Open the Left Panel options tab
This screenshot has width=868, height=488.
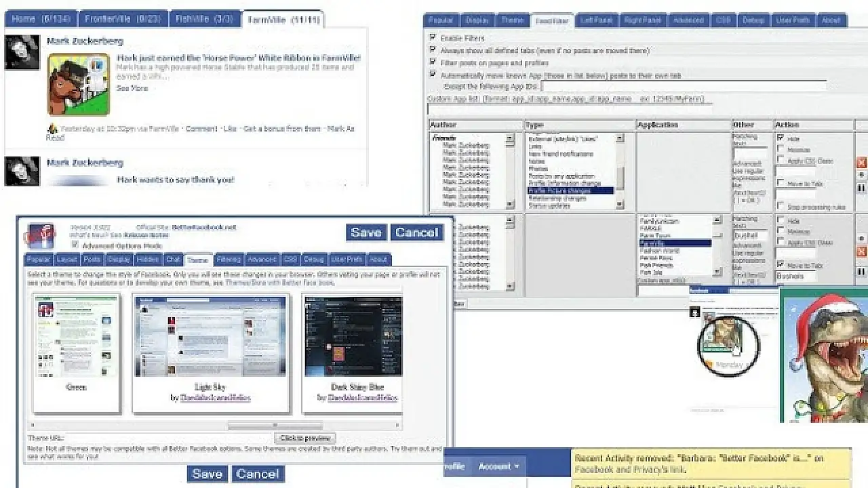pos(596,20)
